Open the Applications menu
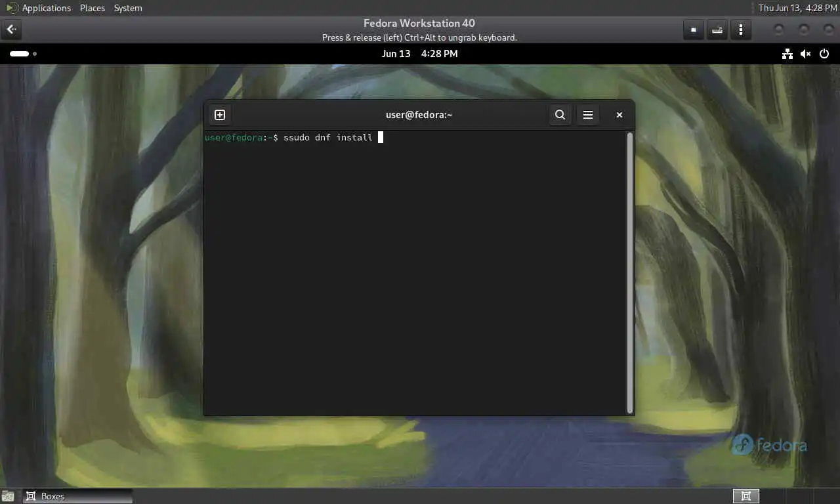Screen dimensions: 840x504 (x=46, y=8)
